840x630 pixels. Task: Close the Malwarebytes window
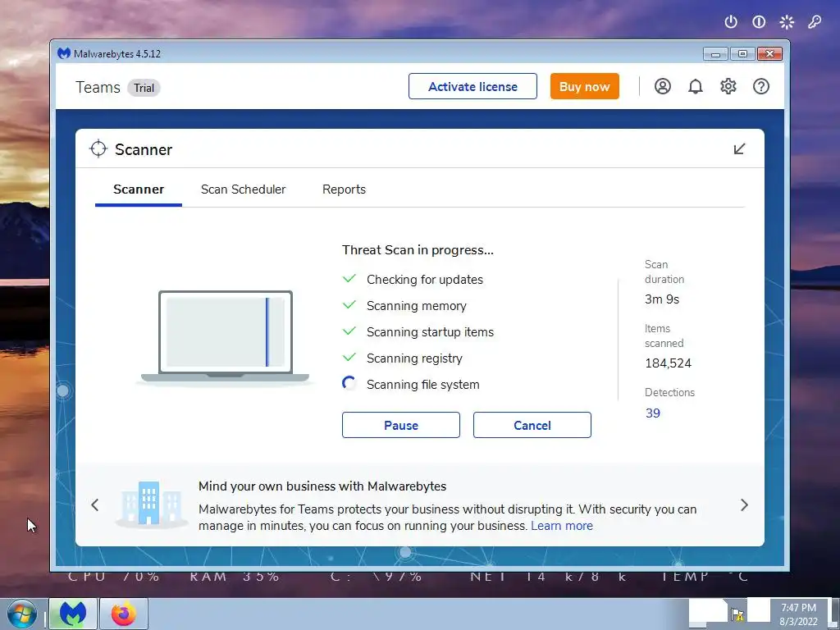coord(769,53)
